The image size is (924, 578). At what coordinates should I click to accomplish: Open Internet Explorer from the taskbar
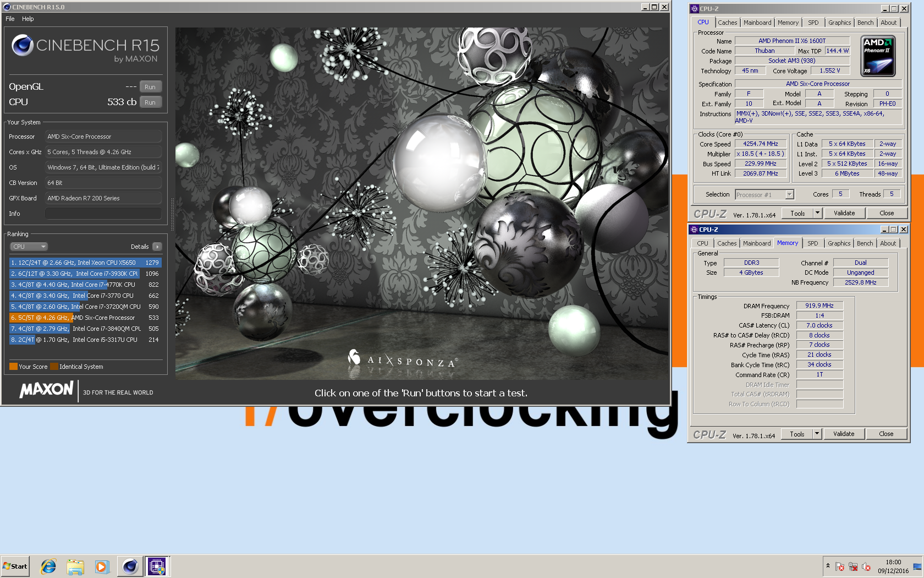click(48, 566)
